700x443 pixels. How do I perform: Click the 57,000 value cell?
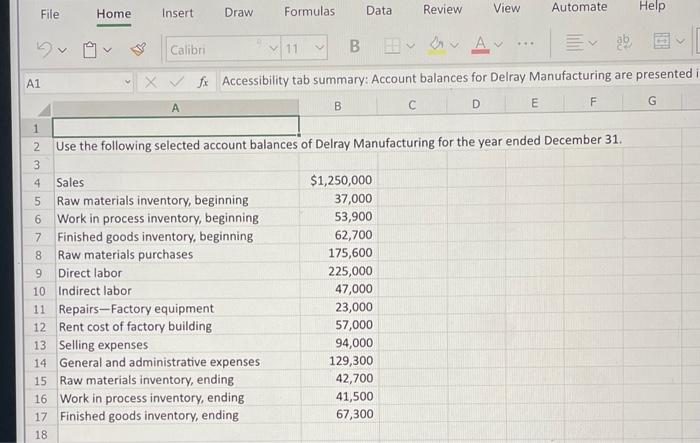pyautogui.click(x=341, y=325)
